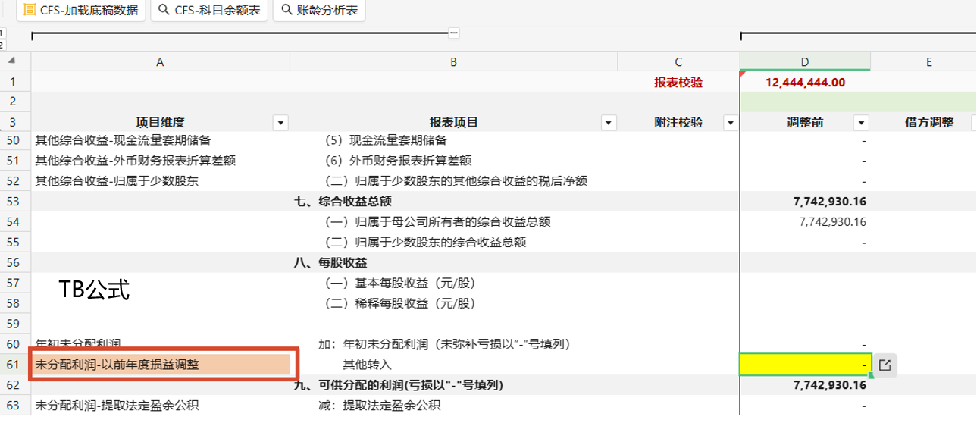
Task: Select cell 未分配利润-以前年度损益调整
Action: click(160, 365)
